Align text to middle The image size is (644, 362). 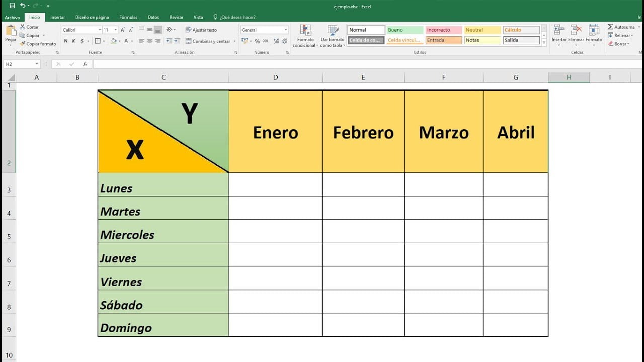click(150, 30)
